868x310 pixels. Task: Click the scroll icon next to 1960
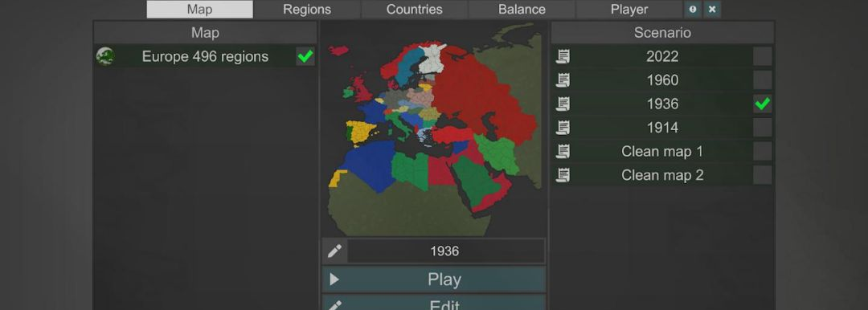(563, 80)
